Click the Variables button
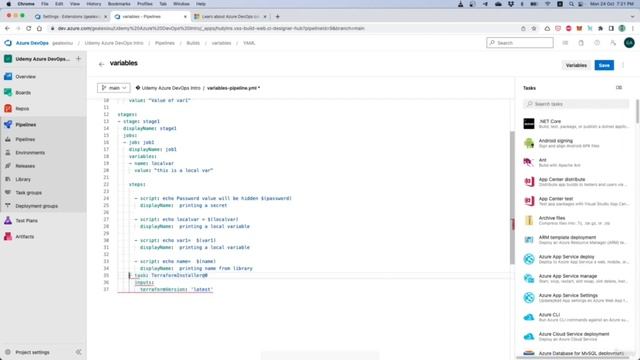The image size is (640, 360). pos(576,65)
